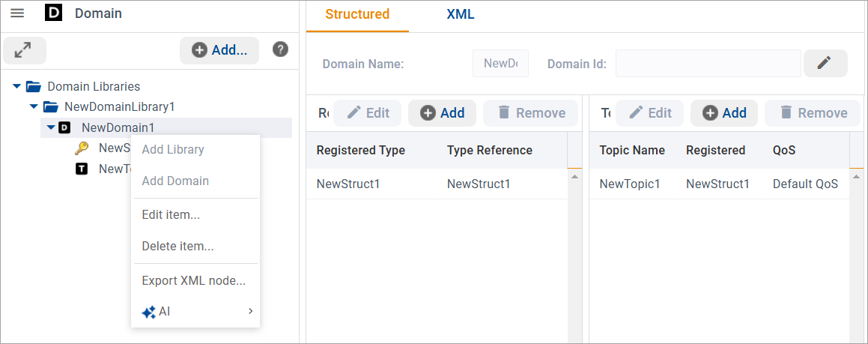868x344 pixels.
Task: Open the AI submenu in context menu
Action: (x=195, y=311)
